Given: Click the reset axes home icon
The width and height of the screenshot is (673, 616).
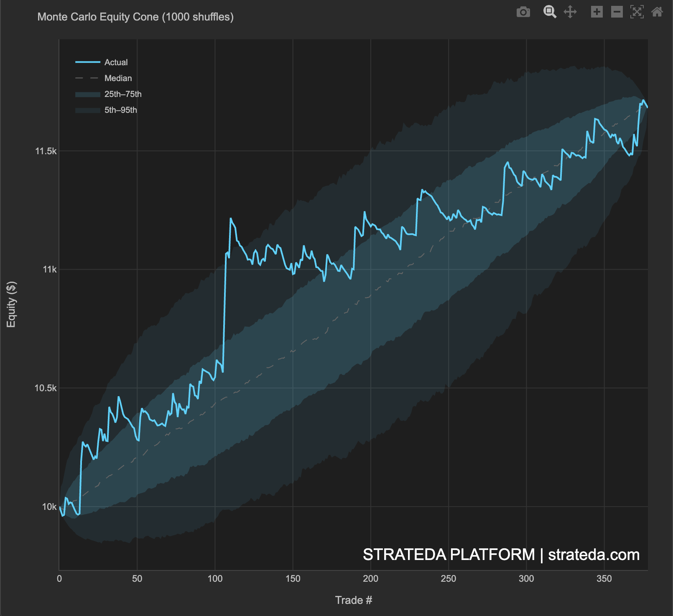Looking at the screenshot, I should [656, 13].
